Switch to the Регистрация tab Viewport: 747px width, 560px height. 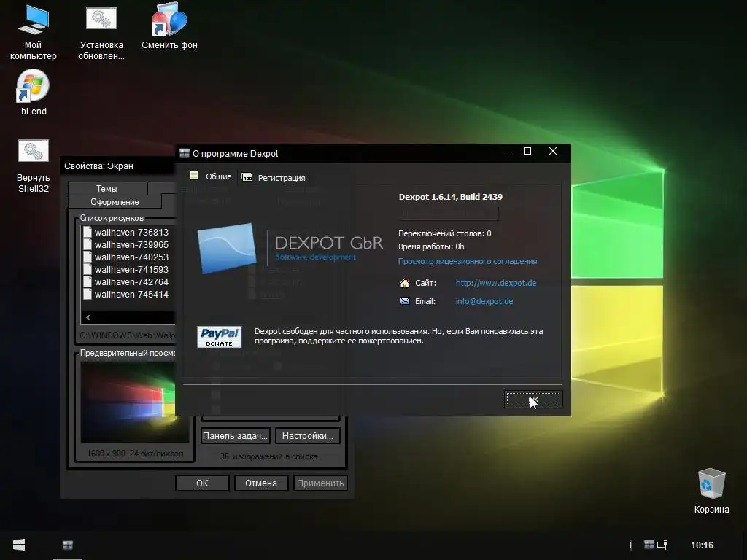point(274,178)
